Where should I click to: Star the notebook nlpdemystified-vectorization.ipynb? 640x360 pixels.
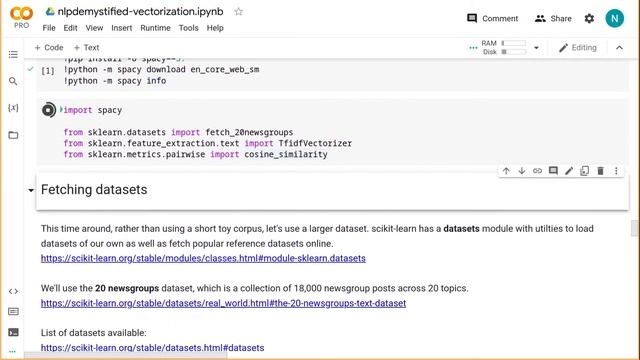(x=239, y=12)
